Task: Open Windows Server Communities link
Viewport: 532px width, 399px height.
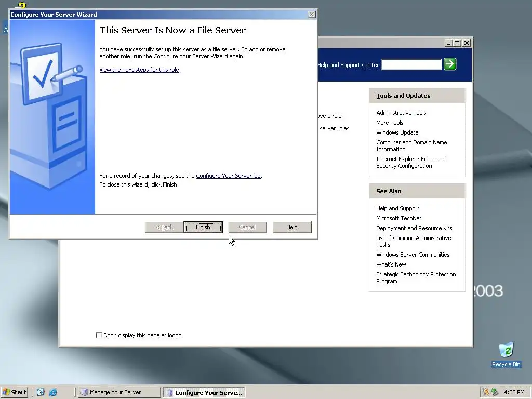Action: click(413, 255)
